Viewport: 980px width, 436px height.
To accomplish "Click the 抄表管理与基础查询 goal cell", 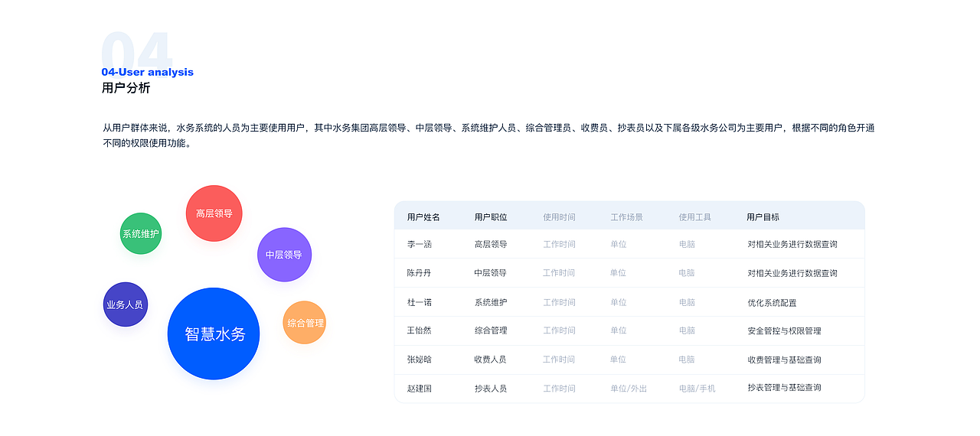I will pos(784,388).
